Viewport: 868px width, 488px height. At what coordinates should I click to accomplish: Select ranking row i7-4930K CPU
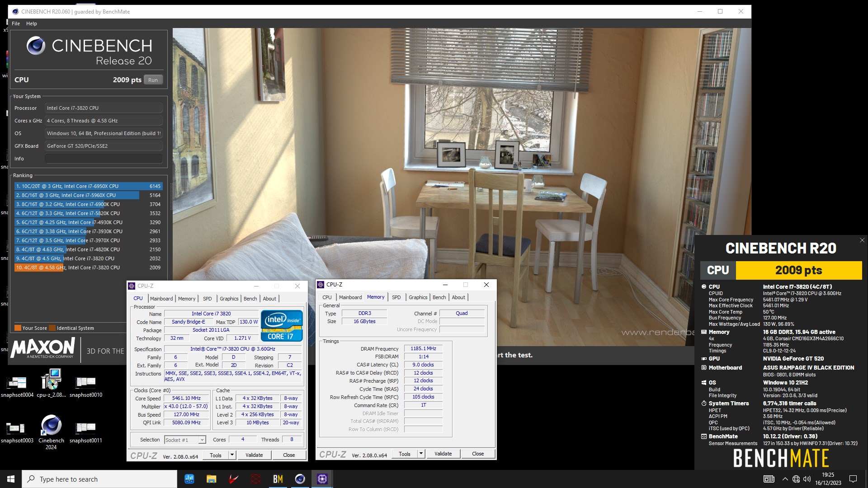coord(89,222)
